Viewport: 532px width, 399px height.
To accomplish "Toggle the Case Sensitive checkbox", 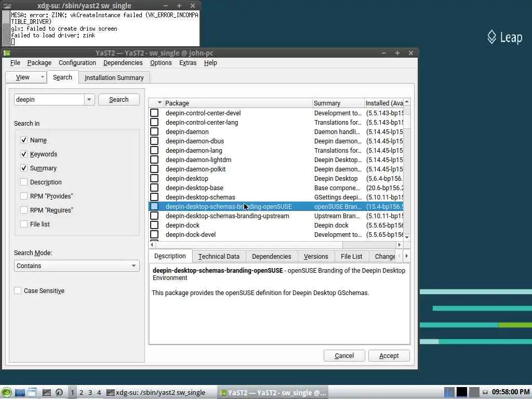I will pyautogui.click(x=18, y=290).
